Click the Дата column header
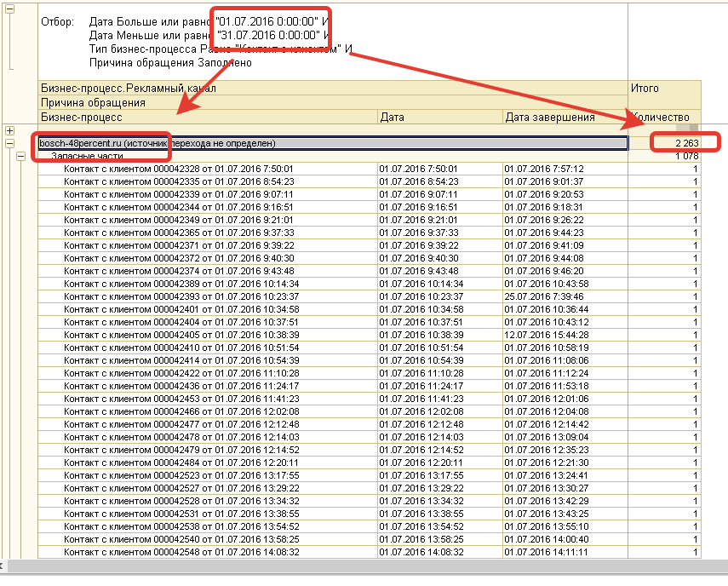728x586 pixels. 439,117
